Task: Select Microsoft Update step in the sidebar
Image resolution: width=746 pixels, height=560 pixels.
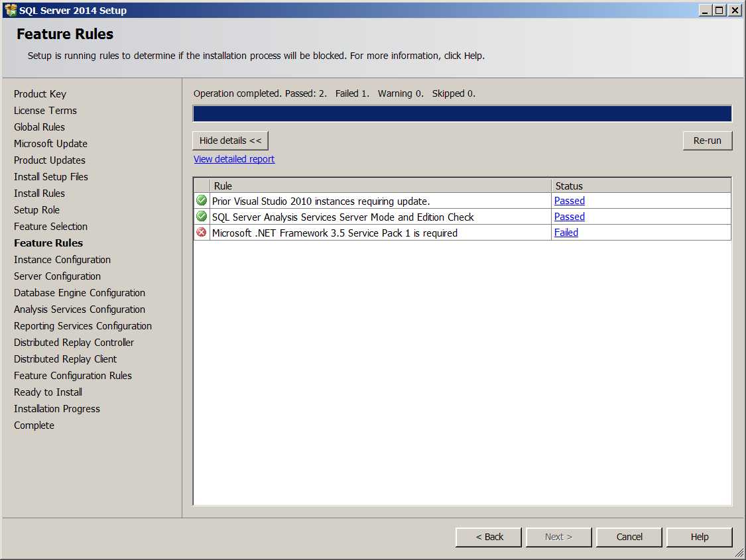Action: pos(50,144)
